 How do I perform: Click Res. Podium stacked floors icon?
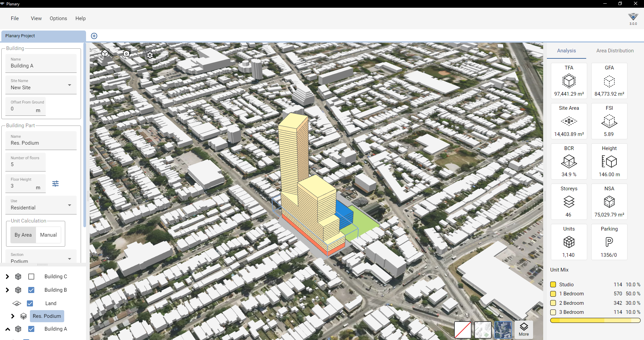24,316
